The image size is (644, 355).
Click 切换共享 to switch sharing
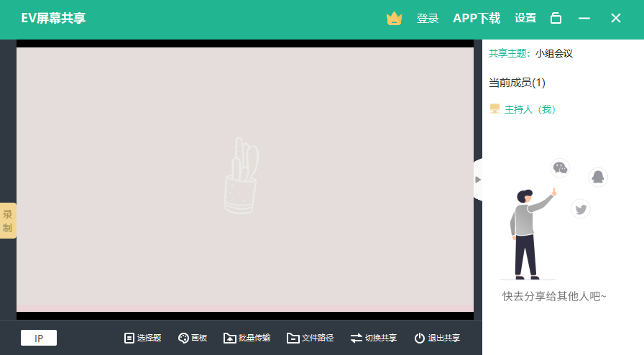pyautogui.click(x=373, y=338)
